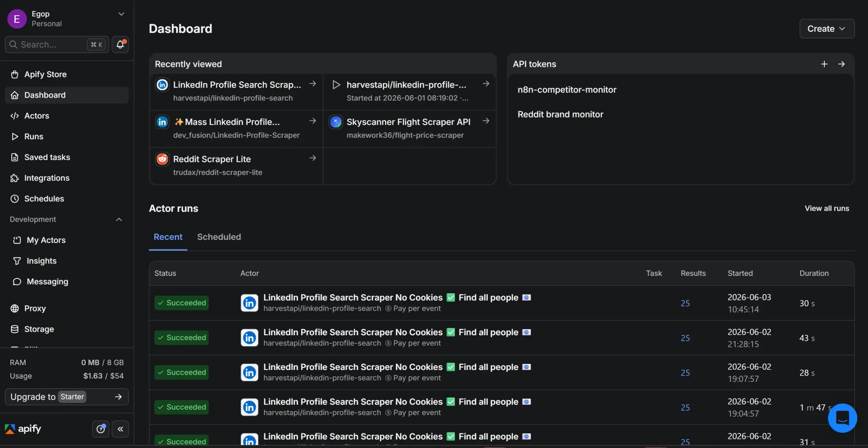868x448 pixels.
Task: Click Succeeded status of 19:07:57 run
Action: (181, 372)
